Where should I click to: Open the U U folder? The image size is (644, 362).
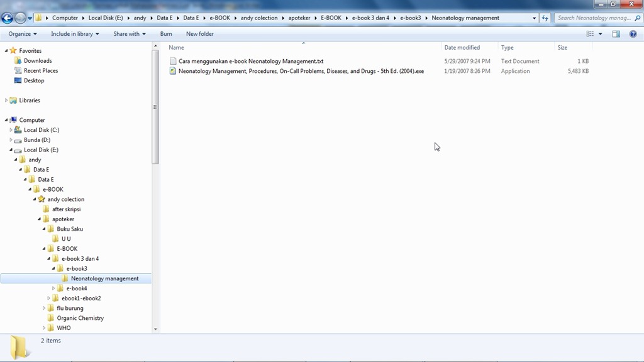tap(66, 239)
